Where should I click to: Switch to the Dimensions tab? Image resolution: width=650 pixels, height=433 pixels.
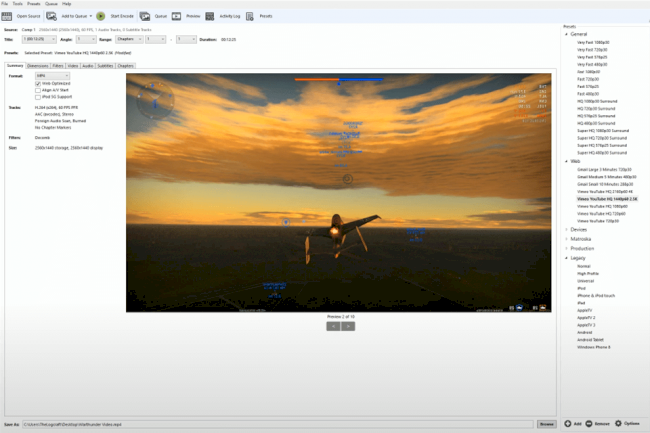[38, 66]
